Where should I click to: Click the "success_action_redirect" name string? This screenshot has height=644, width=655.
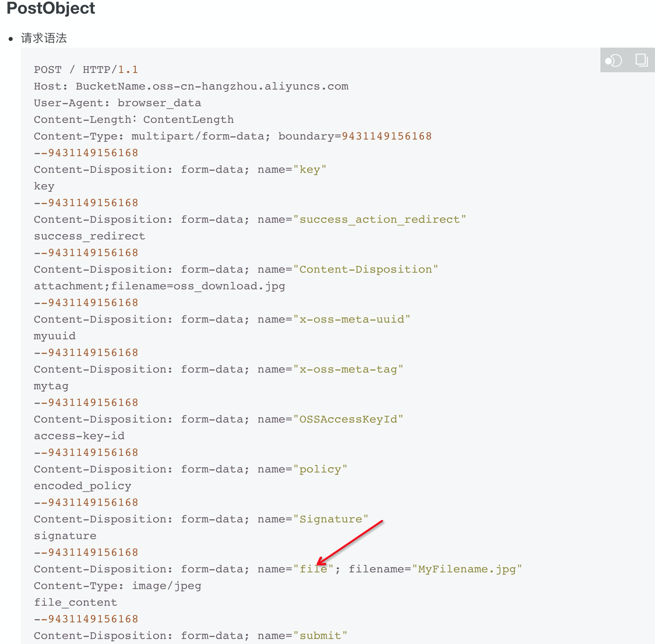tap(379, 219)
